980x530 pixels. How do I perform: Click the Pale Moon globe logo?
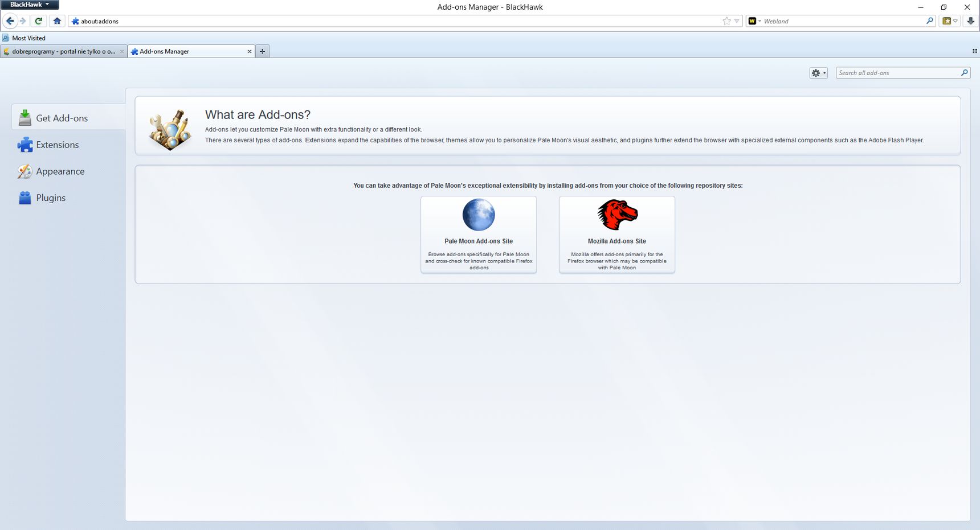[479, 215]
